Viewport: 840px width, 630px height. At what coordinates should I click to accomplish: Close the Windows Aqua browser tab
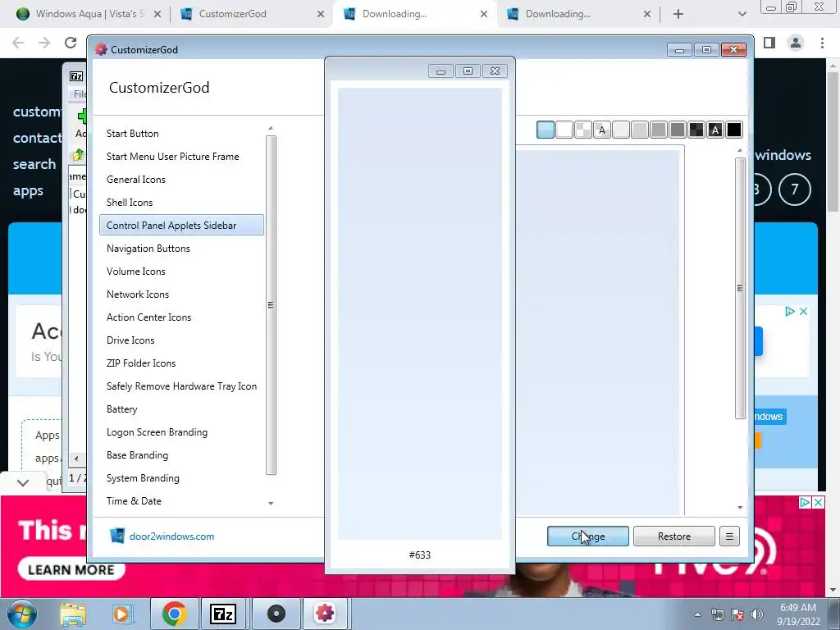tap(157, 14)
